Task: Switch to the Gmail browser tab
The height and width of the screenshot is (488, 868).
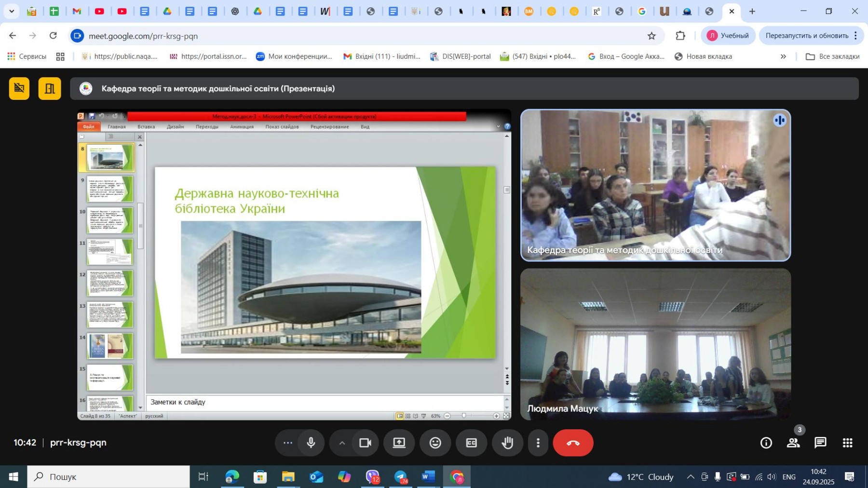Action: pos(77,11)
